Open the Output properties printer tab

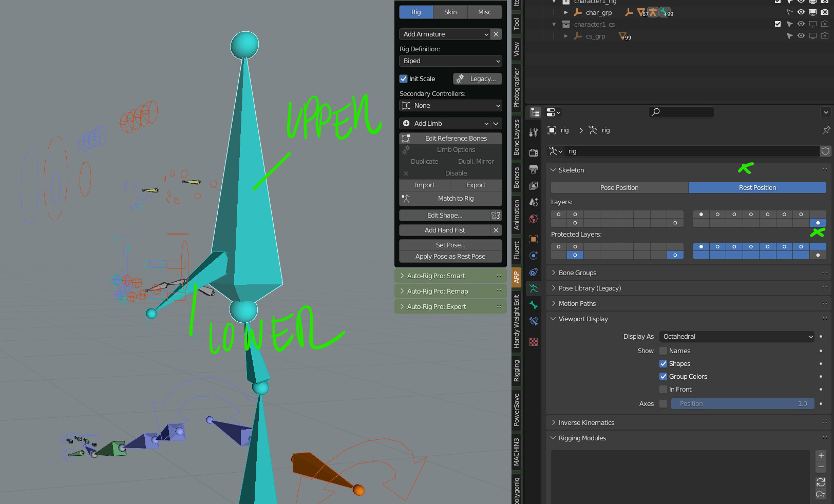coord(534,169)
